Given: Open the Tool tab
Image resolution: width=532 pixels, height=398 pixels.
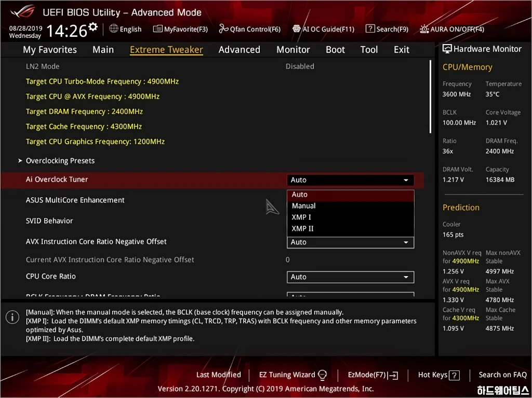Looking at the screenshot, I should (369, 49).
